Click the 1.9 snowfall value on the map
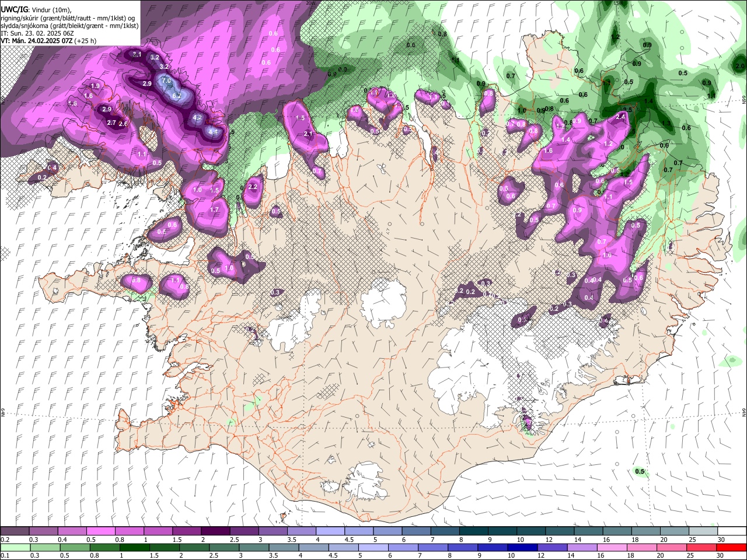 [x=95, y=86]
